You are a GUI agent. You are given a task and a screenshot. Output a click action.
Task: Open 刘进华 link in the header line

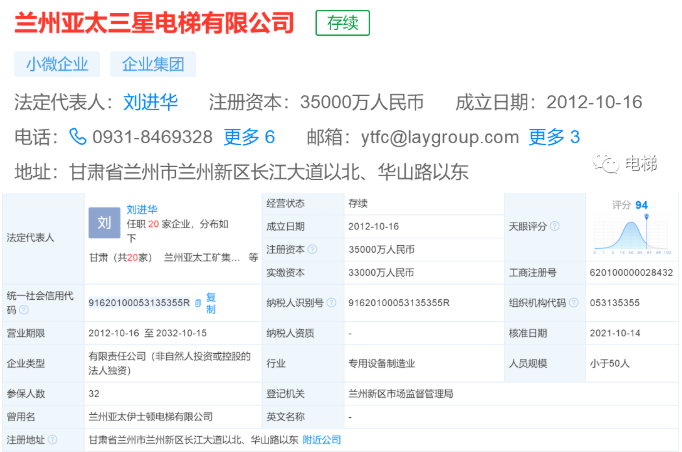[150, 102]
